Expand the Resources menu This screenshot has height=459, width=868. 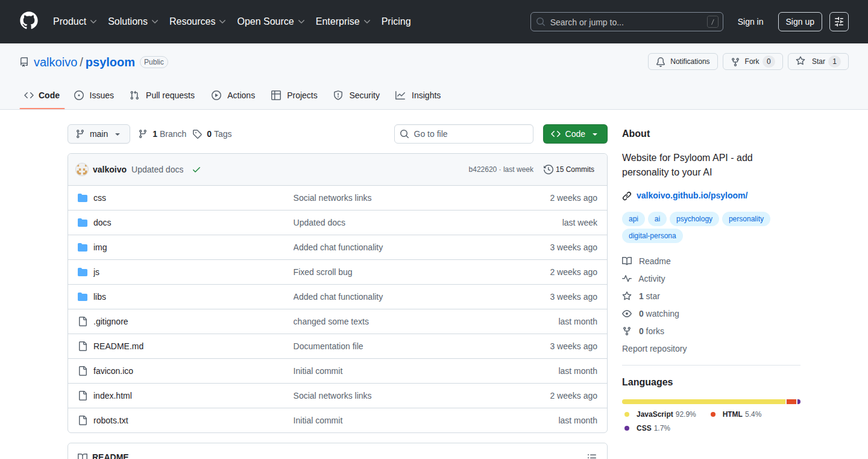click(198, 21)
